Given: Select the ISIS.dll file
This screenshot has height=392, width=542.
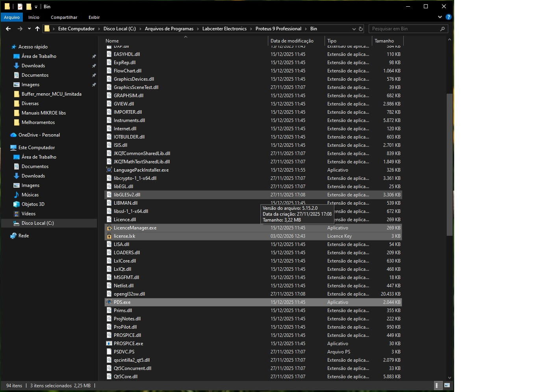Looking at the screenshot, I should coord(253,145).
